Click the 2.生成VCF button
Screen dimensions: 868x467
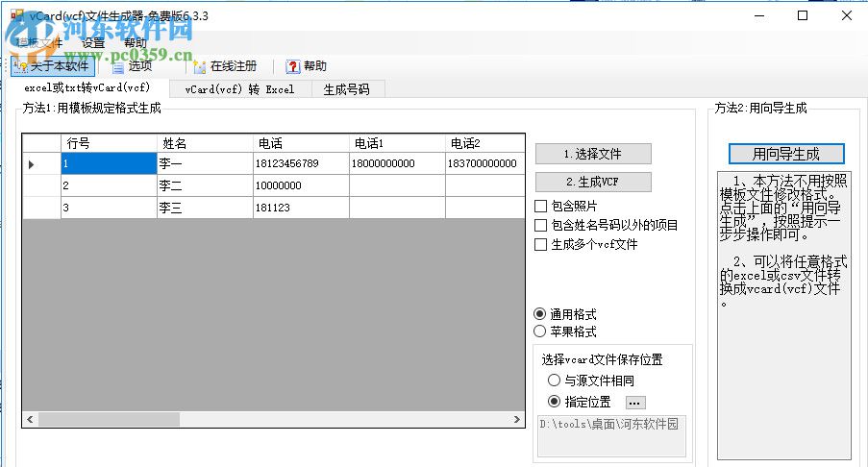coord(593,182)
